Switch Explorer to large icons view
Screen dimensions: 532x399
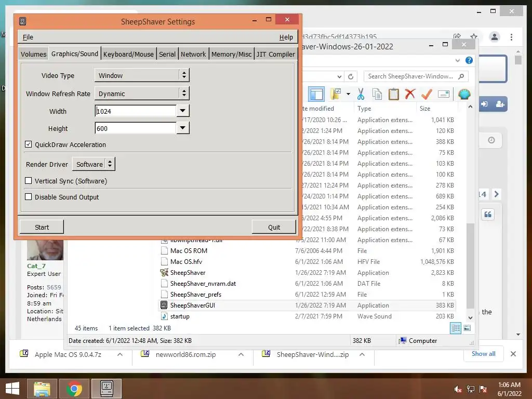pyautogui.click(x=467, y=328)
